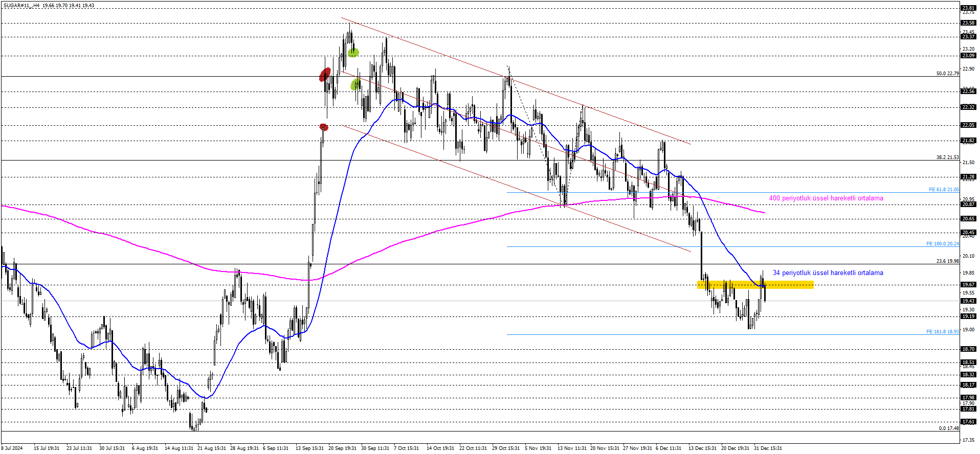Click the 8 Jul 2024 date label
Screen dimensions: 980x454
tap(12, 448)
